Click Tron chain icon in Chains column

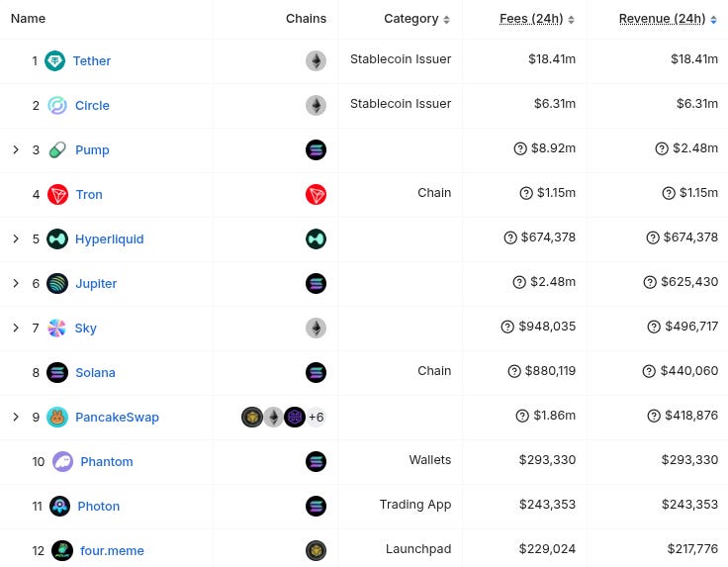pos(316,195)
